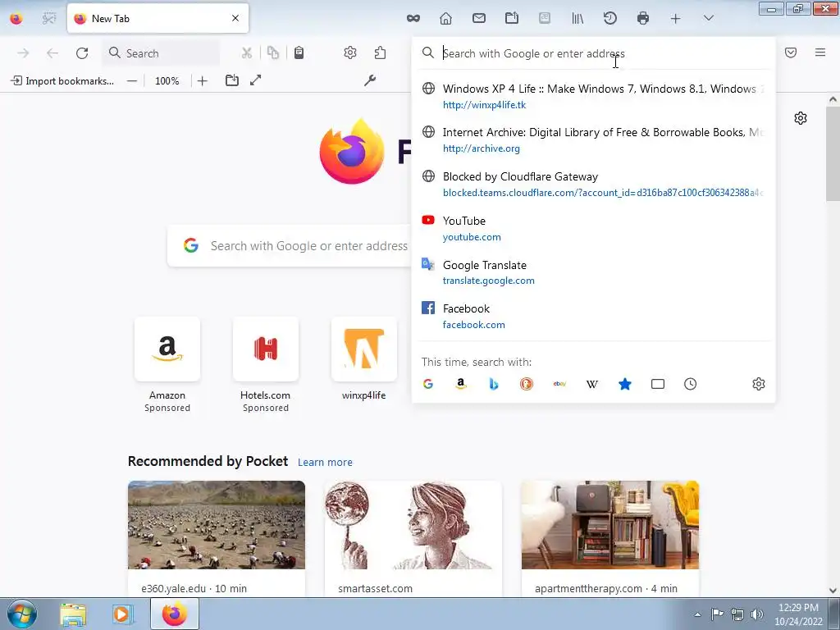Open Windows XP 4 Life suggestion
The width and height of the screenshot is (840, 630).
pyautogui.click(x=593, y=97)
